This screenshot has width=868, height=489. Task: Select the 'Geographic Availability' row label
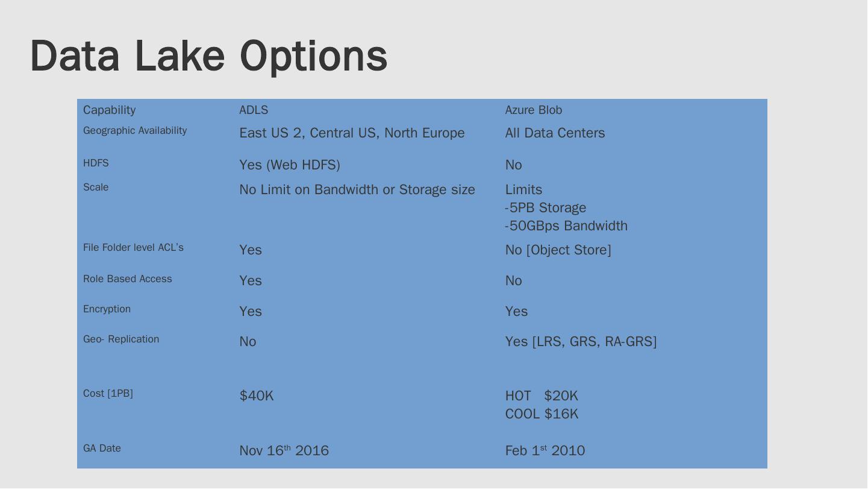pos(135,131)
